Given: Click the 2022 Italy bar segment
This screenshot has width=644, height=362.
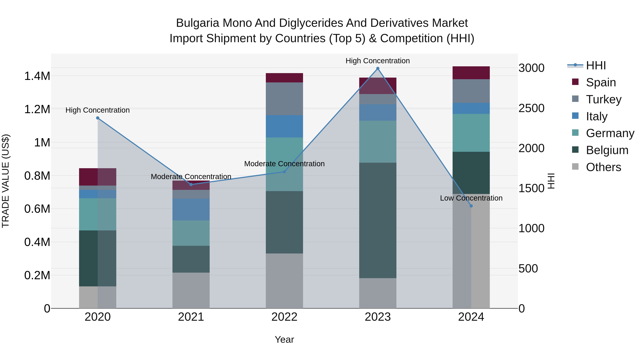Looking at the screenshot, I should (x=284, y=126).
